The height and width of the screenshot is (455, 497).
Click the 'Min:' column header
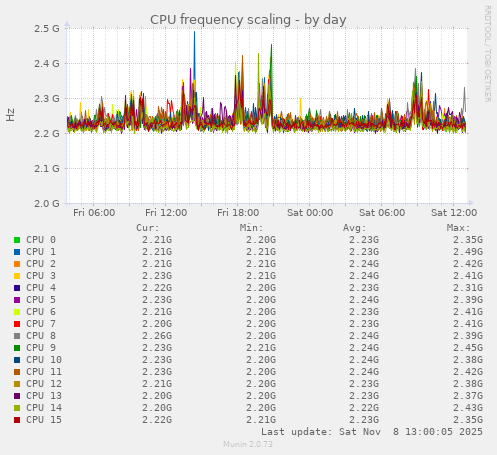tap(251, 228)
